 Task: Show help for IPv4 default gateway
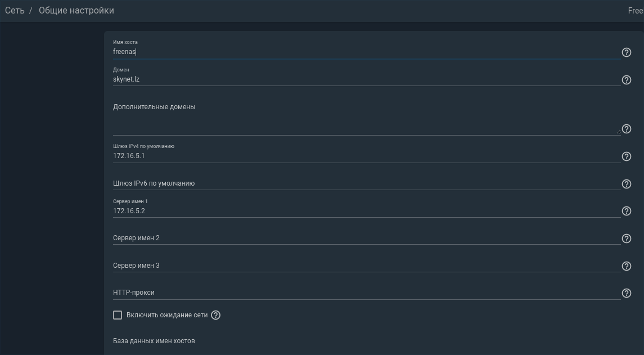(x=627, y=156)
